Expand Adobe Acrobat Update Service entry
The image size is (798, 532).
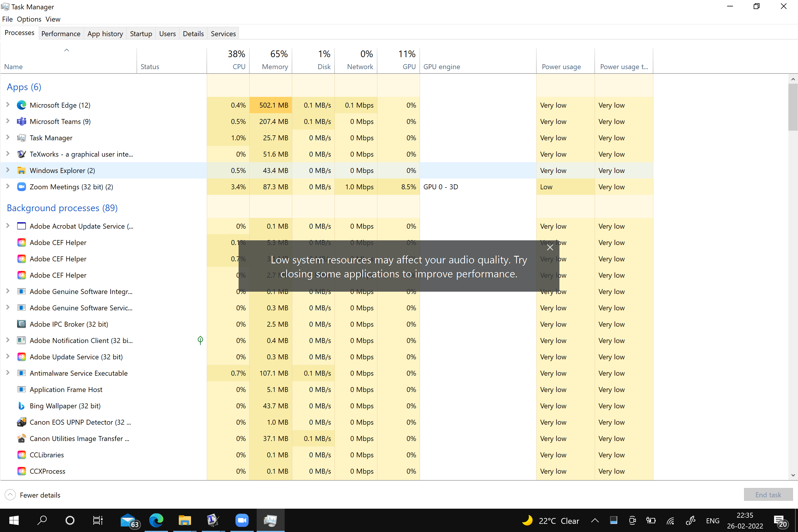8,226
